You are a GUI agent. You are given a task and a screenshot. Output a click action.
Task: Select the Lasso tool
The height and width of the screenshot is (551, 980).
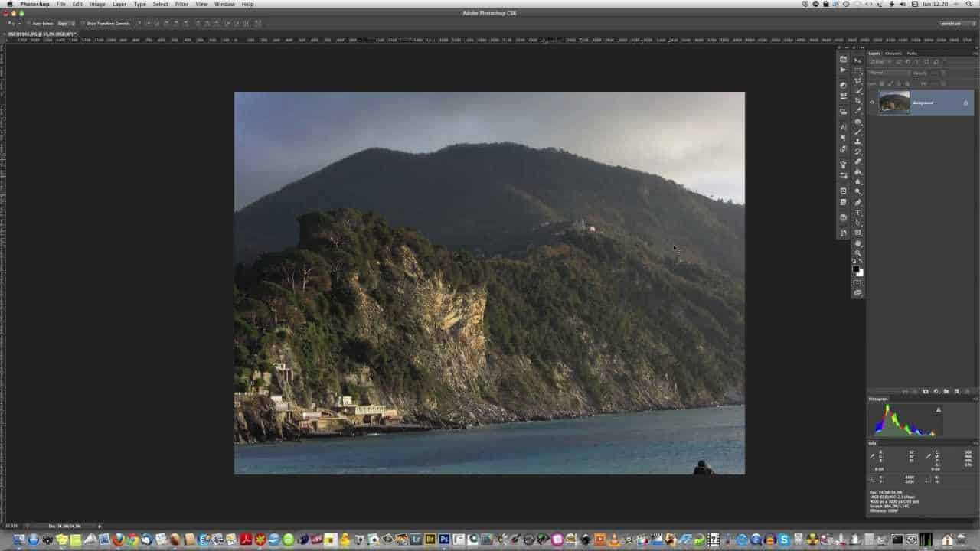click(859, 82)
